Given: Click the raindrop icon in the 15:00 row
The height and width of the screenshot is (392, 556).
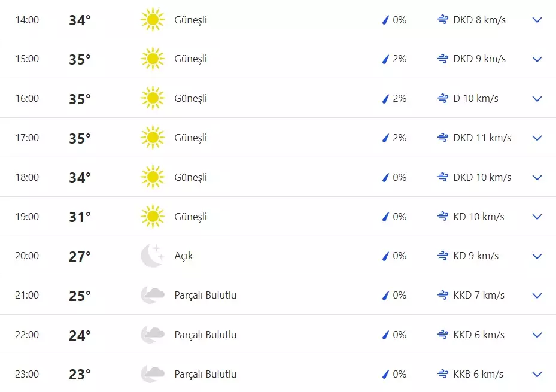Looking at the screenshot, I should pyautogui.click(x=386, y=59).
